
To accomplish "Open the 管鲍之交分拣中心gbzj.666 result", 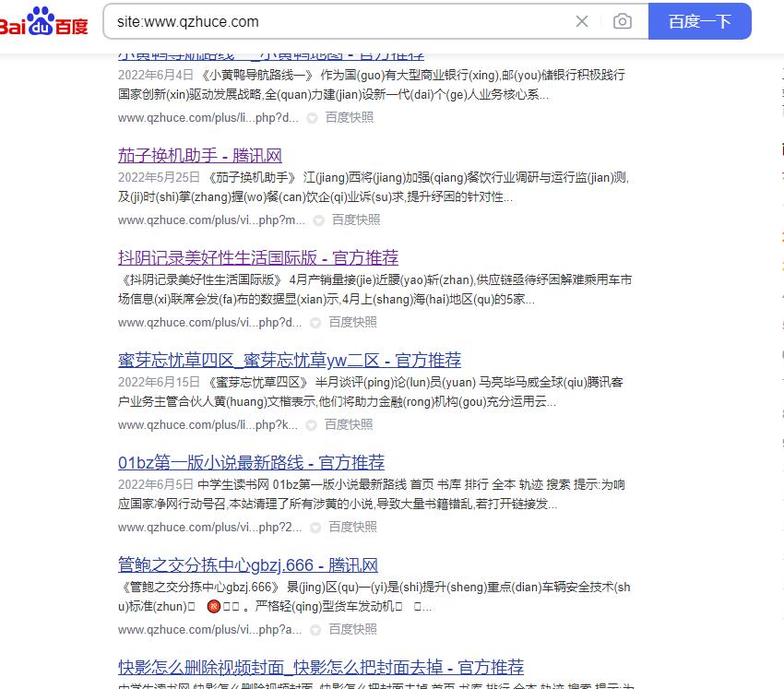I will pyautogui.click(x=247, y=564).
